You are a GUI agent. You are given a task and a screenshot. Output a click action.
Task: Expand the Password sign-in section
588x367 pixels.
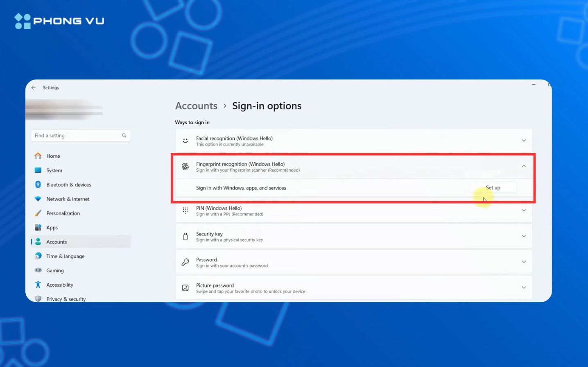[x=524, y=262]
